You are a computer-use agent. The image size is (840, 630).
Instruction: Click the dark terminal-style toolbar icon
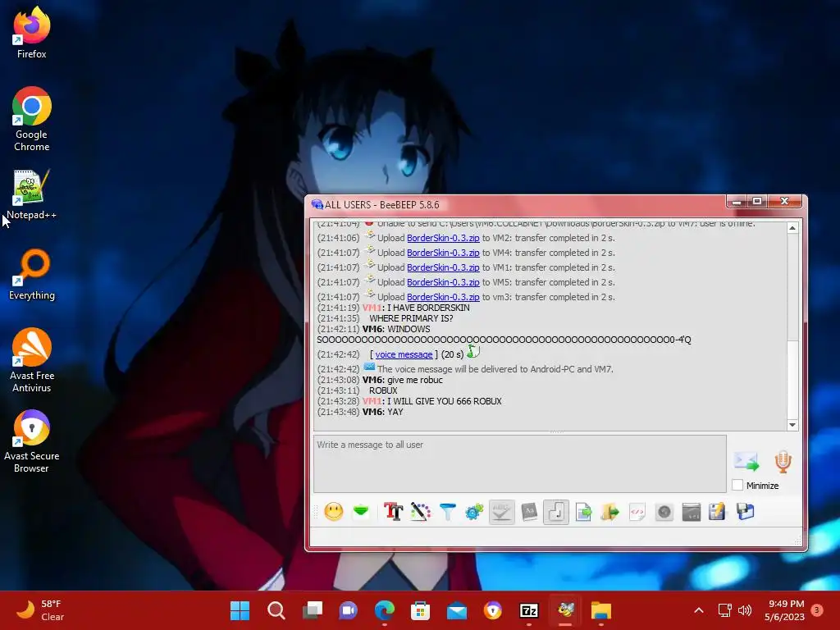pyautogui.click(x=691, y=512)
